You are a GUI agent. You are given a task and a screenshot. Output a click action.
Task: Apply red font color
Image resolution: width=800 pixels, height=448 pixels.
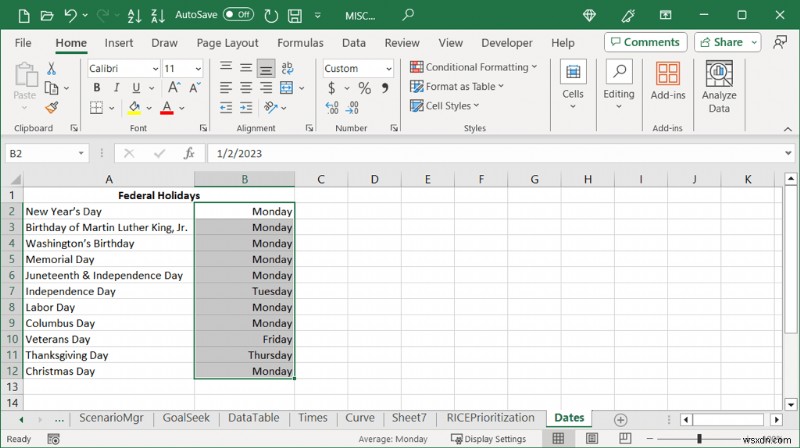(167, 108)
